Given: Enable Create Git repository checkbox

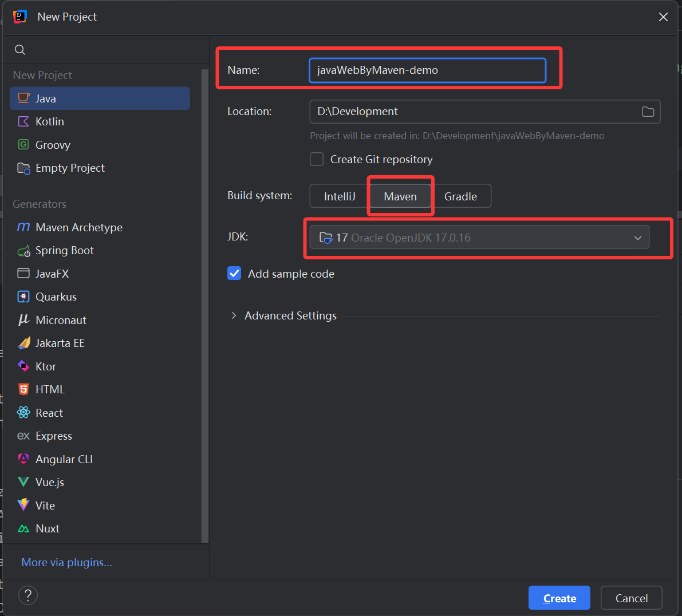Looking at the screenshot, I should pyautogui.click(x=317, y=159).
